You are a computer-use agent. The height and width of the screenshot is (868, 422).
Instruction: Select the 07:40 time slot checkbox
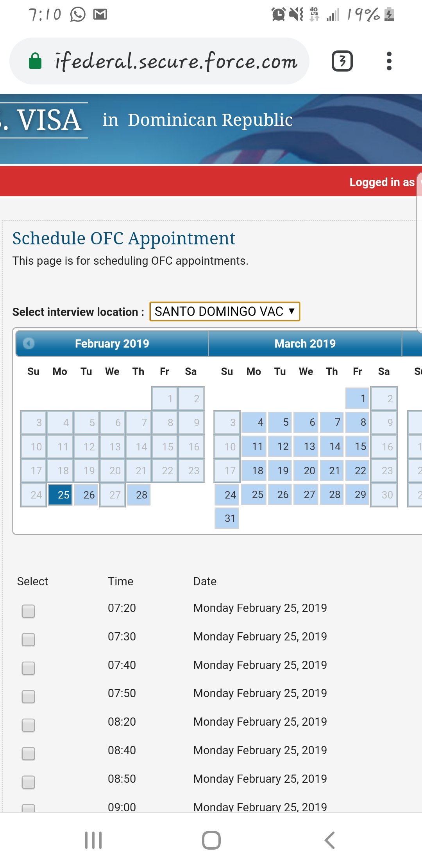29,668
